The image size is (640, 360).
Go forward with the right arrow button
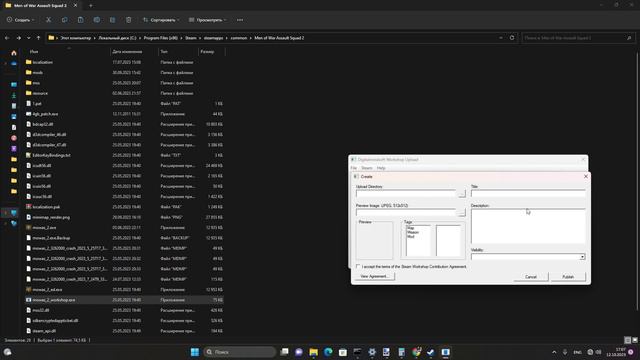click(18, 38)
